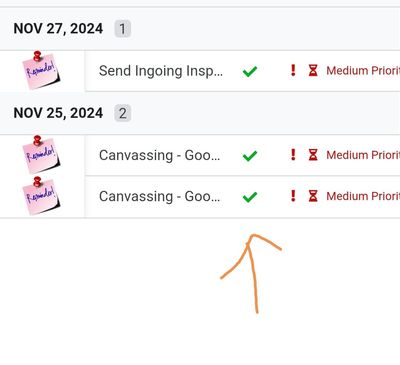The image size is (400, 365).
Task: Collapse the NOV 27, 2024 date group
Action: 58,29
